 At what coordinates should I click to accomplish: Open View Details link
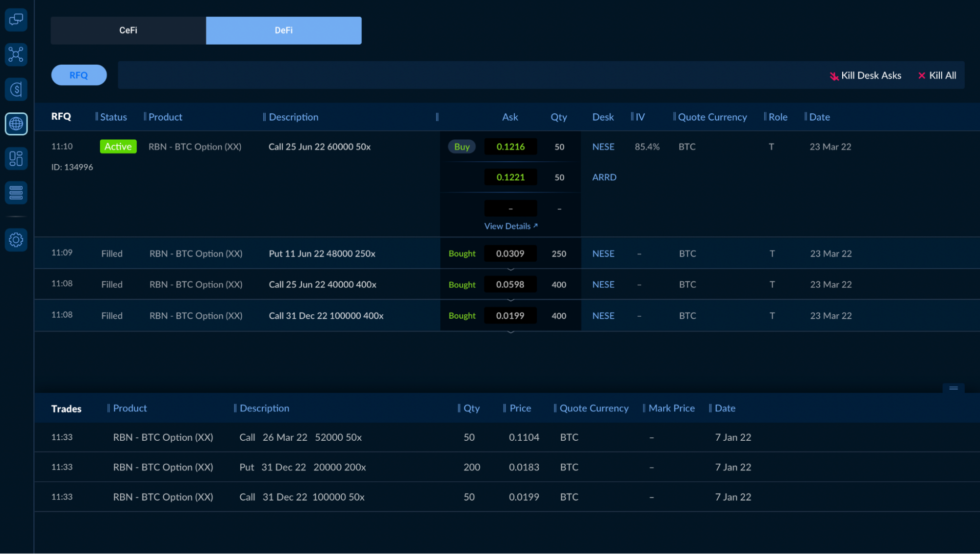[x=510, y=226]
